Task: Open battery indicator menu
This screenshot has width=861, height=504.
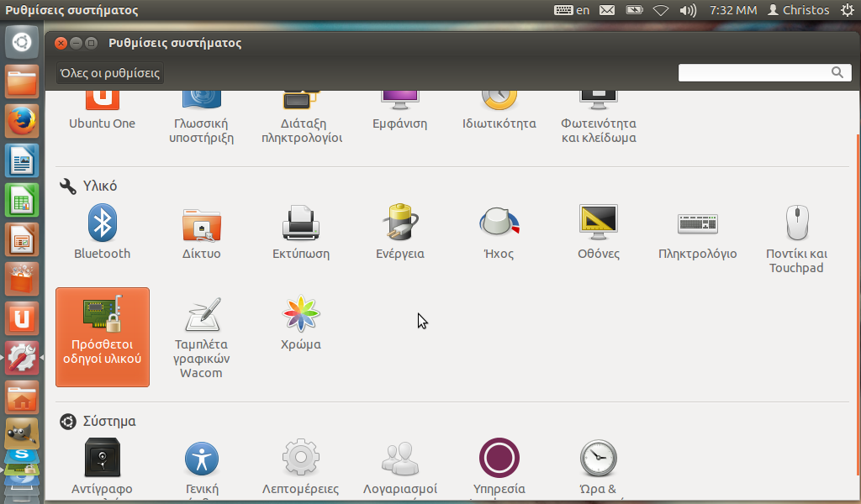Action: [634, 10]
